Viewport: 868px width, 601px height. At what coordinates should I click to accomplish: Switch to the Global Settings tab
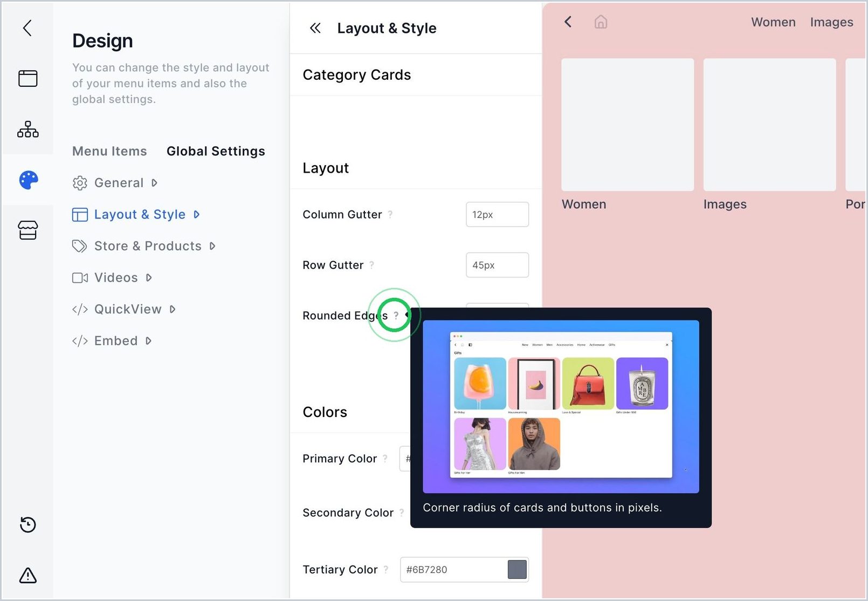click(216, 151)
